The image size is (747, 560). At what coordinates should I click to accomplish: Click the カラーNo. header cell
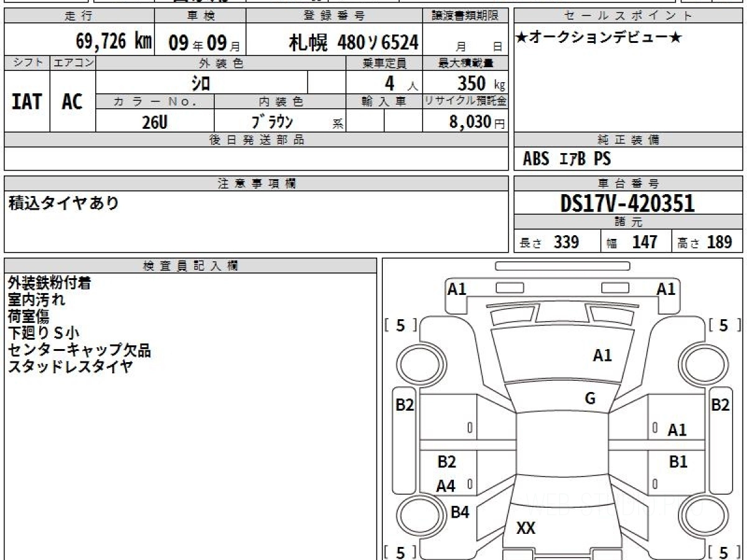coord(155,101)
